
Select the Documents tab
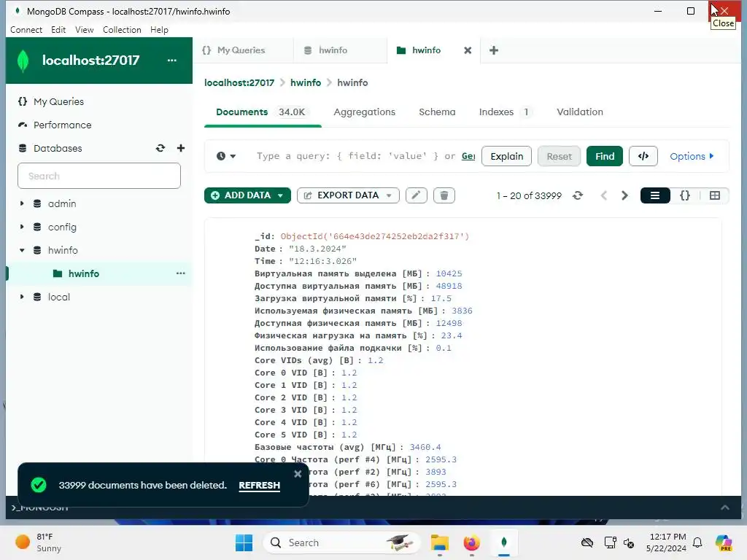click(x=262, y=112)
